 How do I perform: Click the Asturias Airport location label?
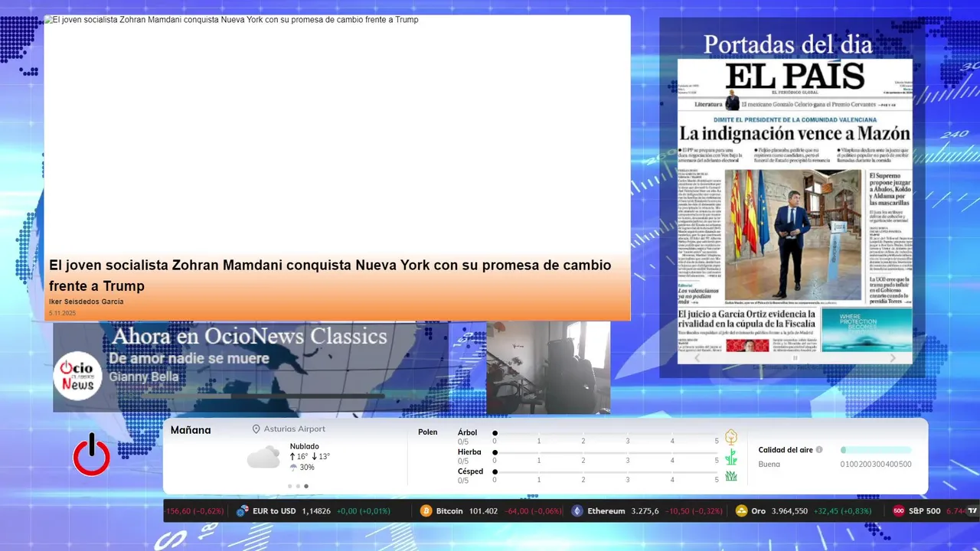295,429
